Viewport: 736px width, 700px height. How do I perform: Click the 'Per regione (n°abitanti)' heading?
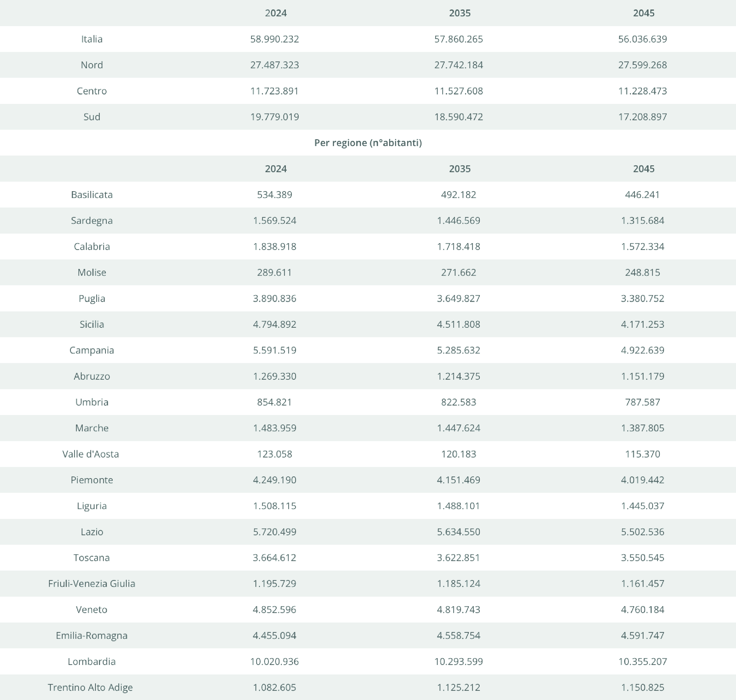pos(368,142)
